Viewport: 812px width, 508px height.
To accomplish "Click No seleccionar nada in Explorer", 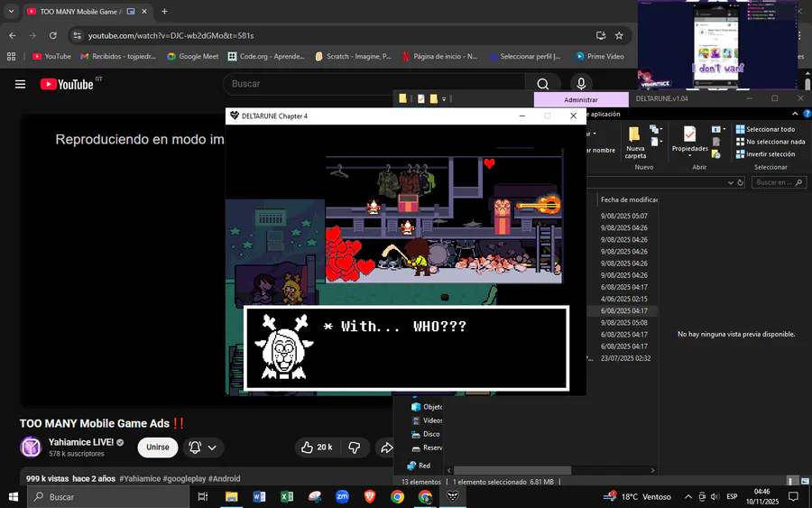I will tap(770, 142).
